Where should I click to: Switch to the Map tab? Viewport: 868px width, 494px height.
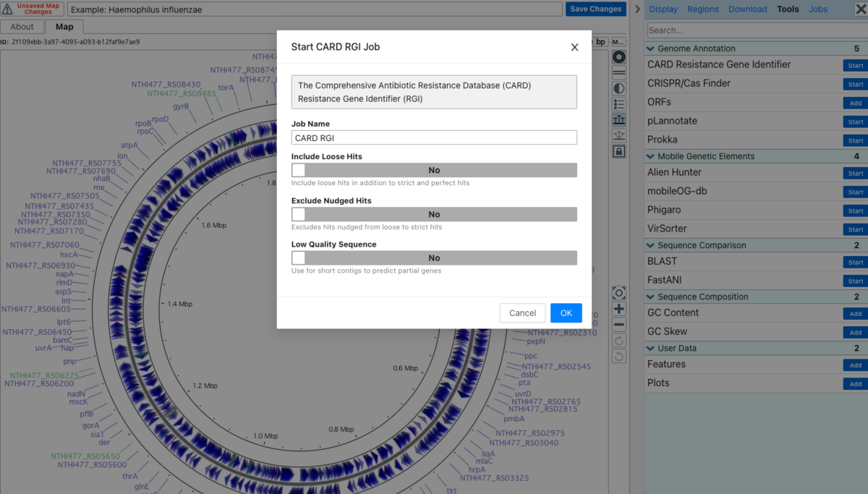64,27
